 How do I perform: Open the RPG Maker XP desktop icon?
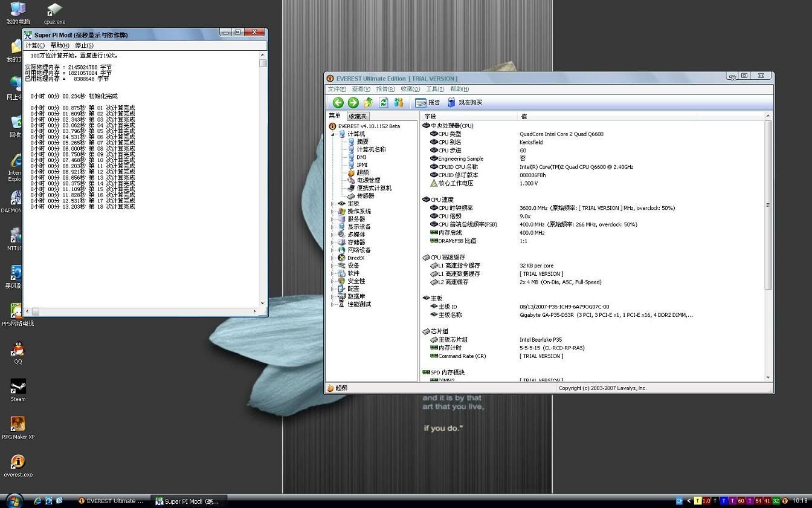tap(18, 425)
